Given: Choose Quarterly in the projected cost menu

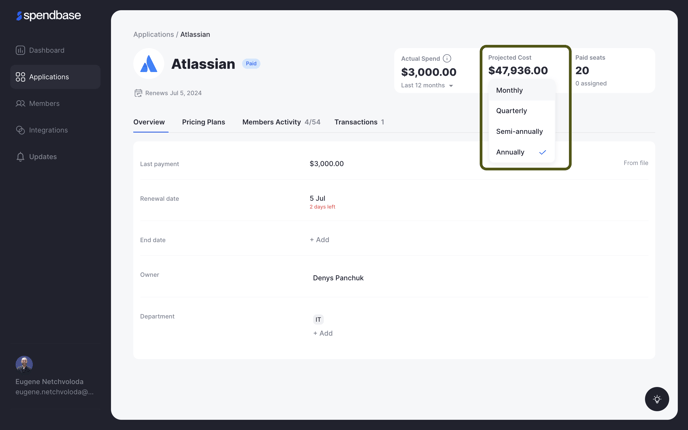Looking at the screenshot, I should coord(522,111).
